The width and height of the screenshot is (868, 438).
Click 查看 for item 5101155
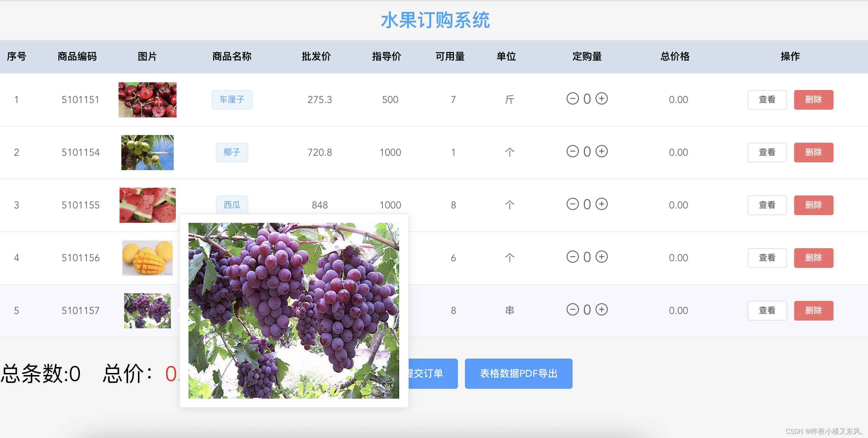pyautogui.click(x=767, y=205)
